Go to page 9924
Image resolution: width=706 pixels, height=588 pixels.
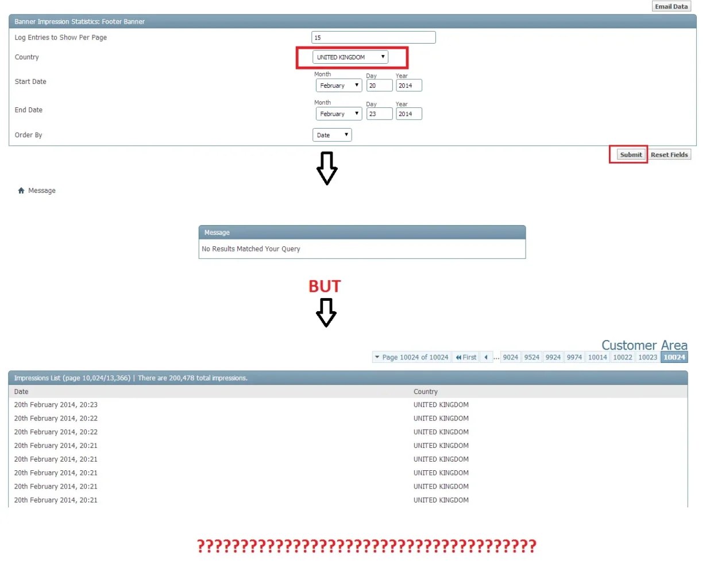point(553,357)
